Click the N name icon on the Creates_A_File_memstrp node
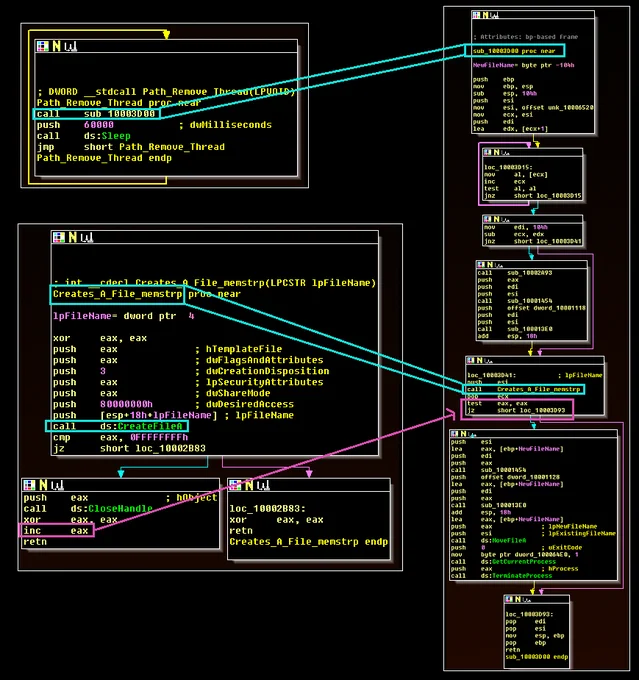This screenshot has width=639, height=680. [x=72, y=237]
